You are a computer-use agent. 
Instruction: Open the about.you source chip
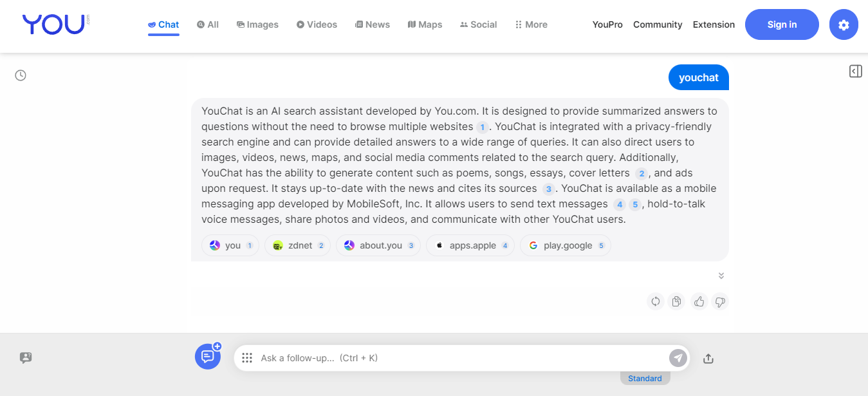(x=378, y=245)
